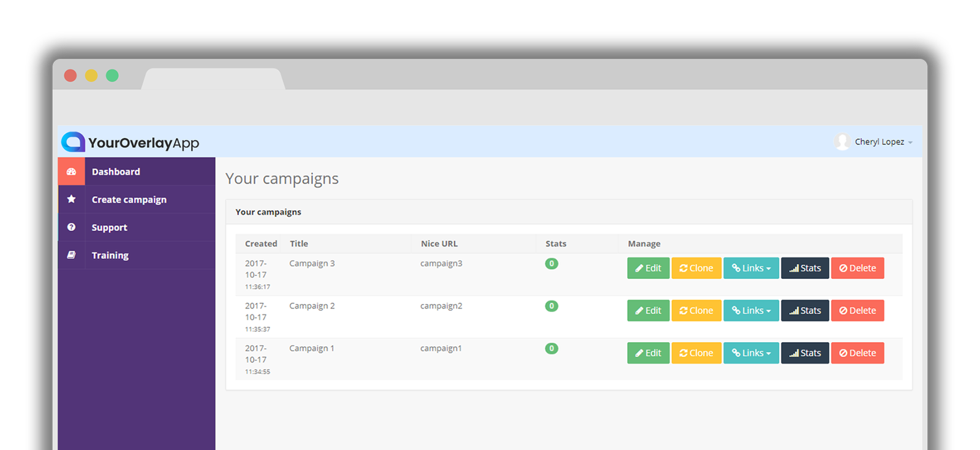
Task: Open the Cheryl Lopez user dropdown
Action: pos(883,142)
